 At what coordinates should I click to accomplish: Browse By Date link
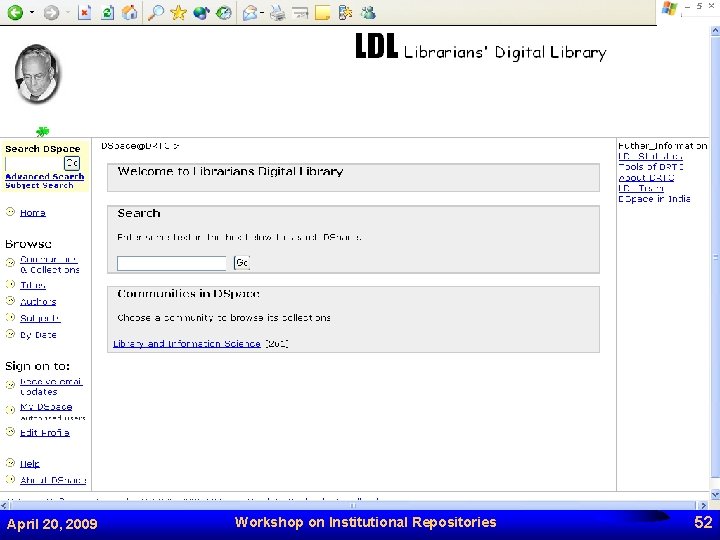[38, 335]
